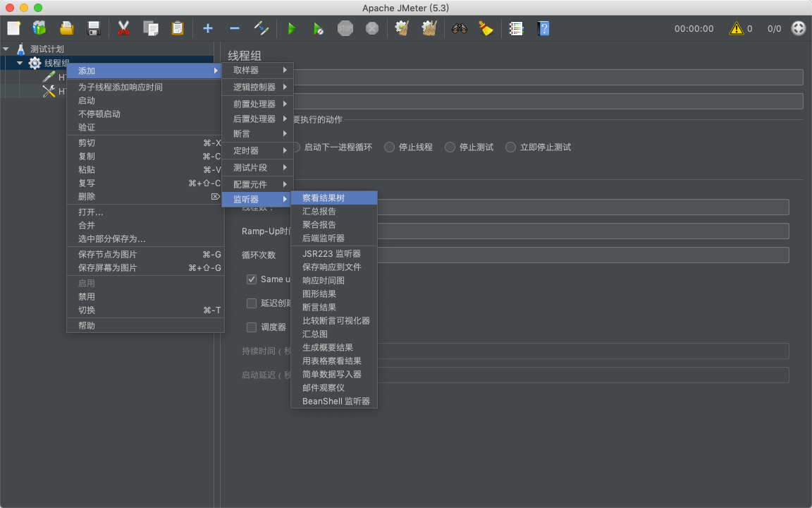
Task: Click the Clear all results icon
Action: (x=429, y=28)
